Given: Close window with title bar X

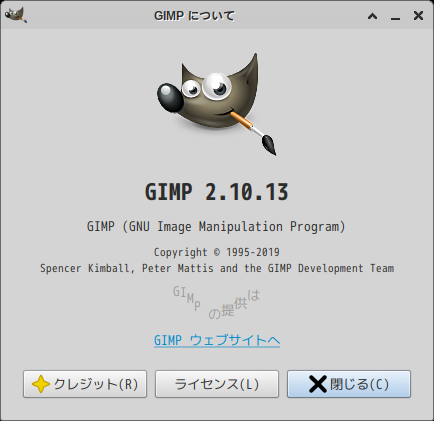Looking at the screenshot, I should point(418,15).
